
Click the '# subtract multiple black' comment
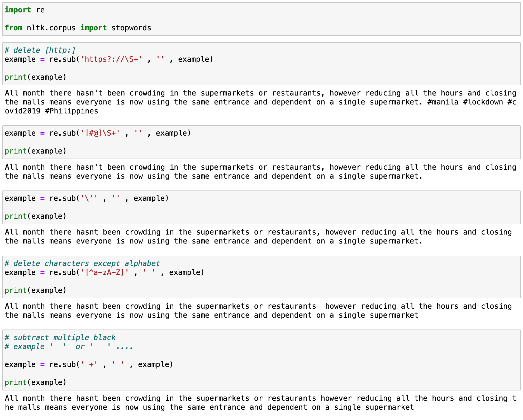[60, 338]
